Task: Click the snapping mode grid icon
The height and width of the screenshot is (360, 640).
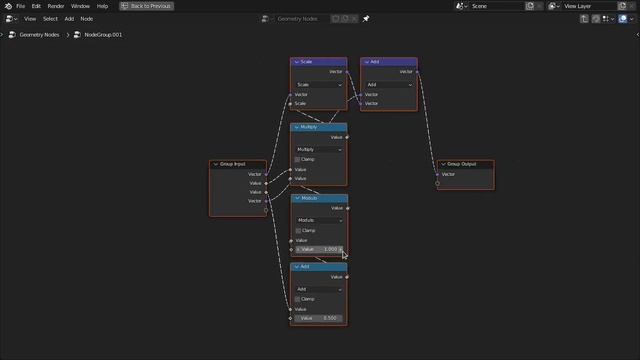Action: click(606, 19)
